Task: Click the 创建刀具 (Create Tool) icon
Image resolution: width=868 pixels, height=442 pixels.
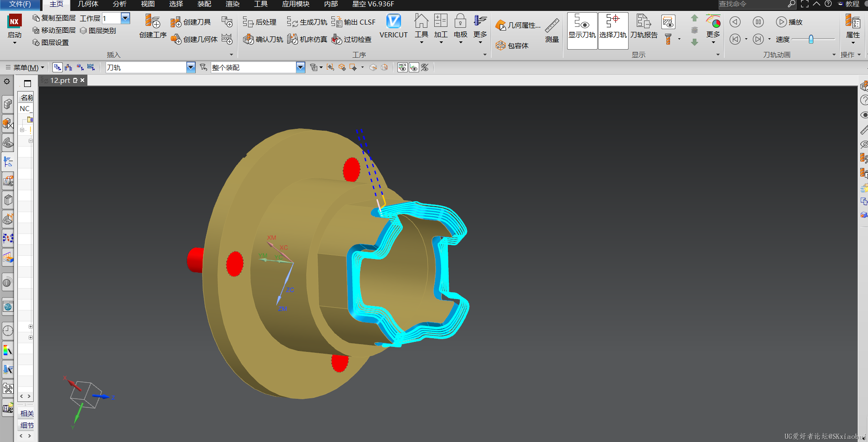Action: click(x=176, y=22)
